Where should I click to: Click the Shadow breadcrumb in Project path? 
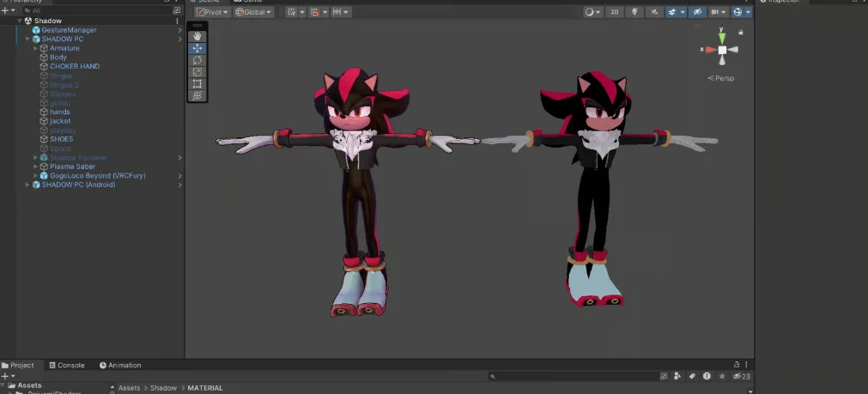tap(163, 388)
